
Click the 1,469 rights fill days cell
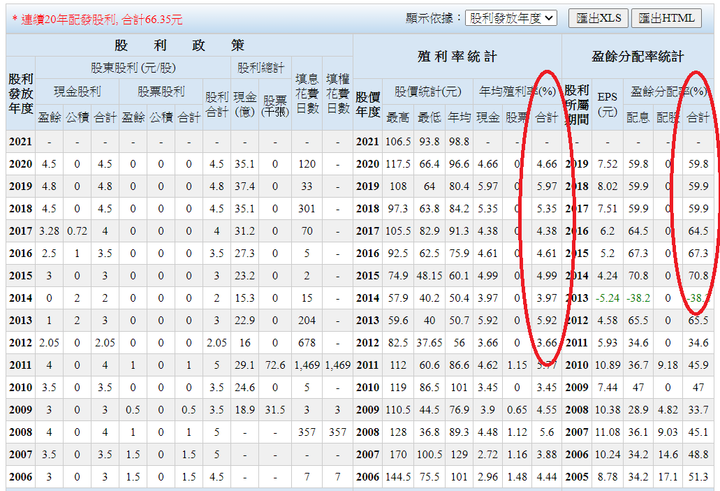[x=338, y=365]
